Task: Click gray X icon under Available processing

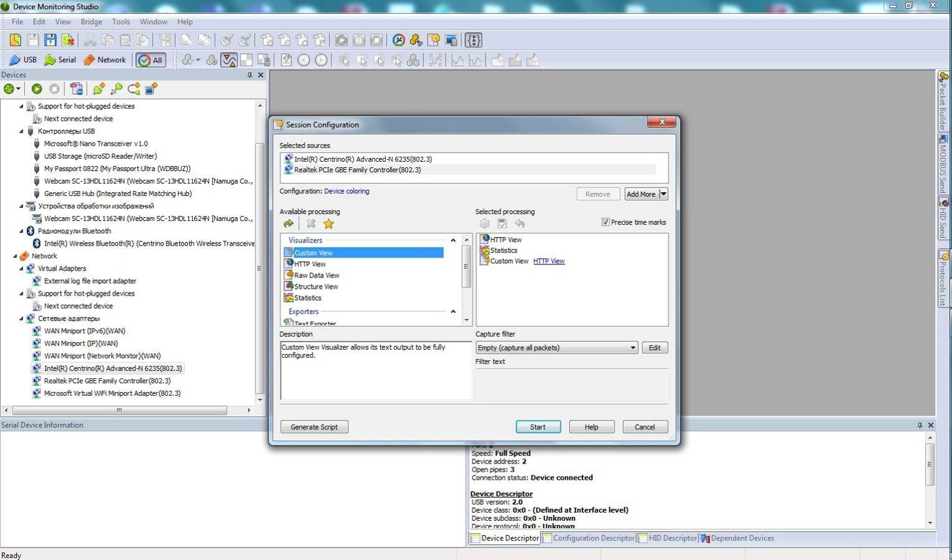Action: (310, 223)
